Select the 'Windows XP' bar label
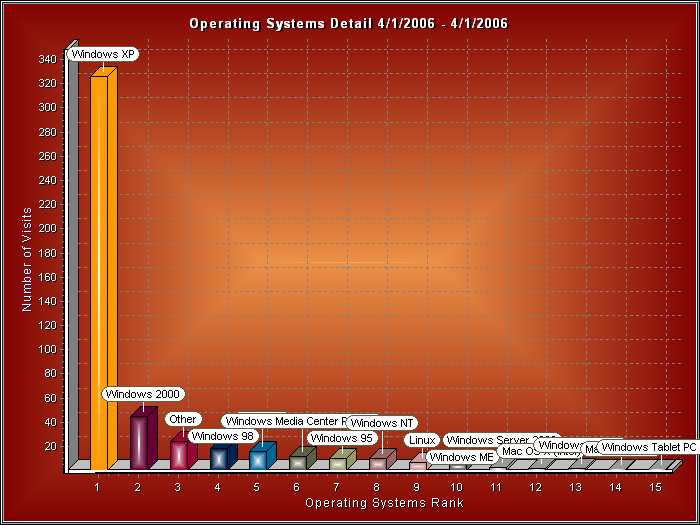 (103, 54)
